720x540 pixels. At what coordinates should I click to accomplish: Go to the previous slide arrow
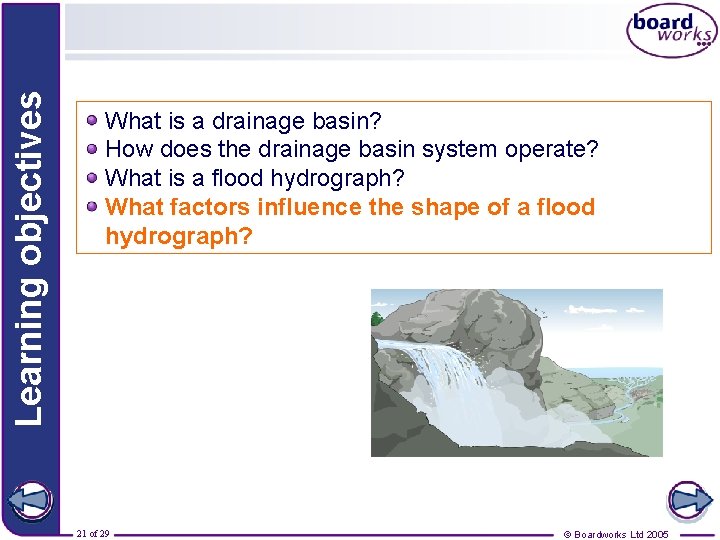tap(30, 501)
